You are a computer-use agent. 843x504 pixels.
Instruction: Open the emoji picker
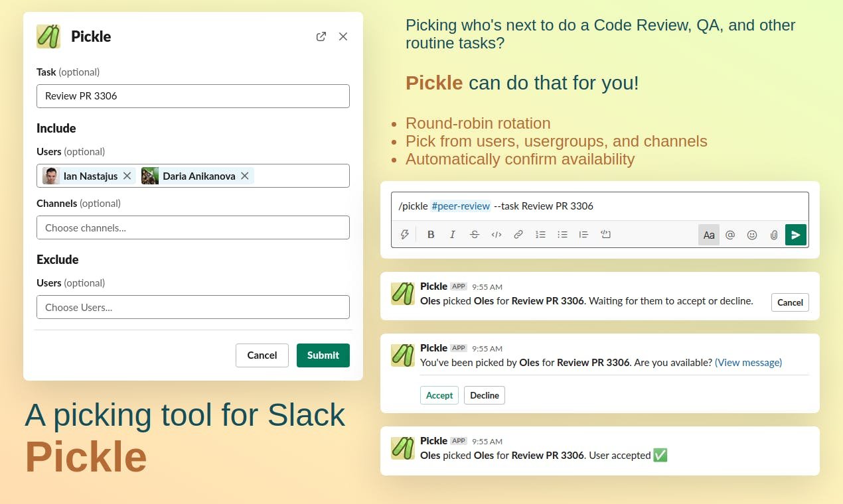[x=752, y=235]
